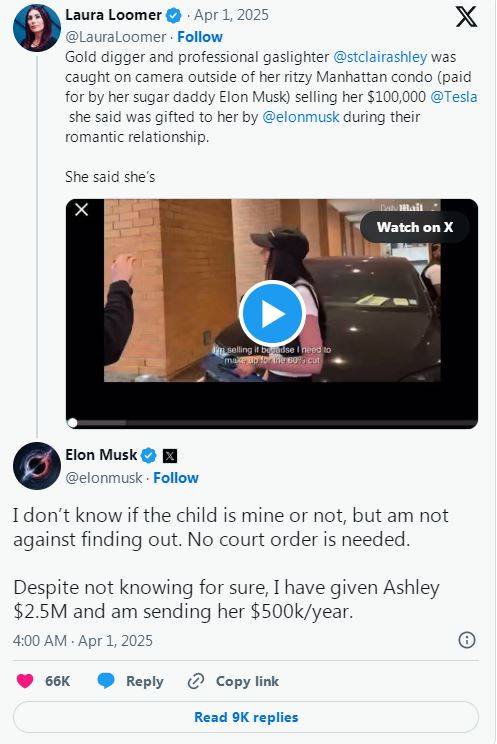The width and height of the screenshot is (497, 744).
Task: Click Read 9K replies button
Action: click(x=246, y=717)
